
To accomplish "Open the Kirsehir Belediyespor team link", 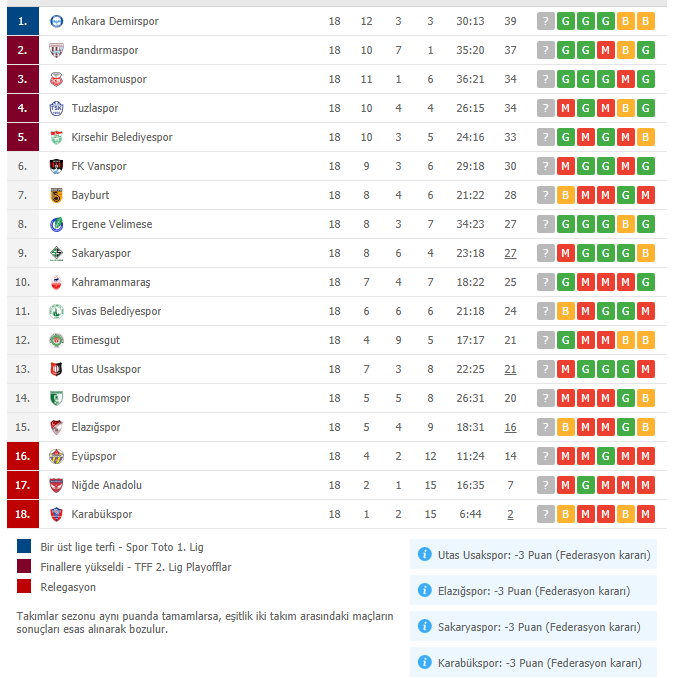I will 122,137.
